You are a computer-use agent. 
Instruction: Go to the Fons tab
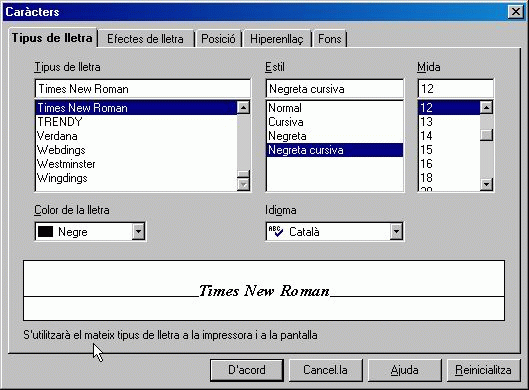click(x=330, y=39)
